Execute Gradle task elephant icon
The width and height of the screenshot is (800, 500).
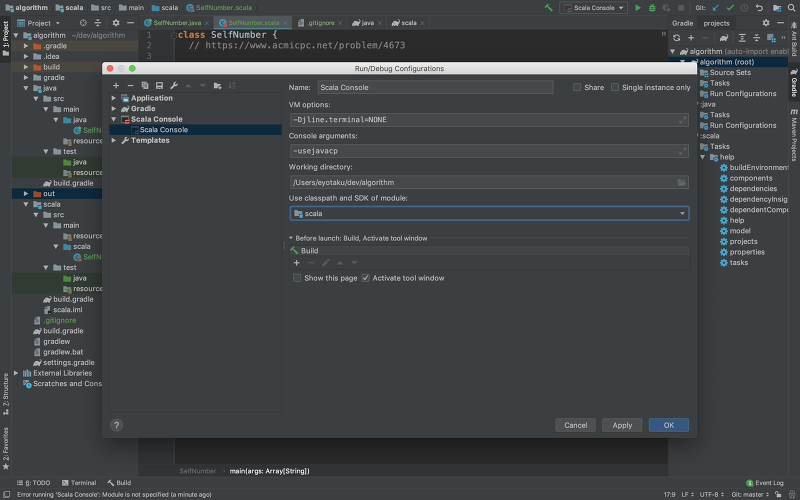coord(723,38)
